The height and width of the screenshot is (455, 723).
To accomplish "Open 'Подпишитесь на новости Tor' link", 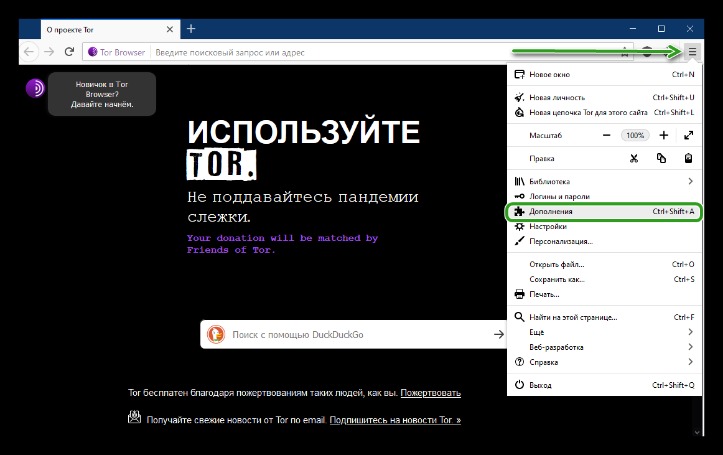I will tap(395, 420).
